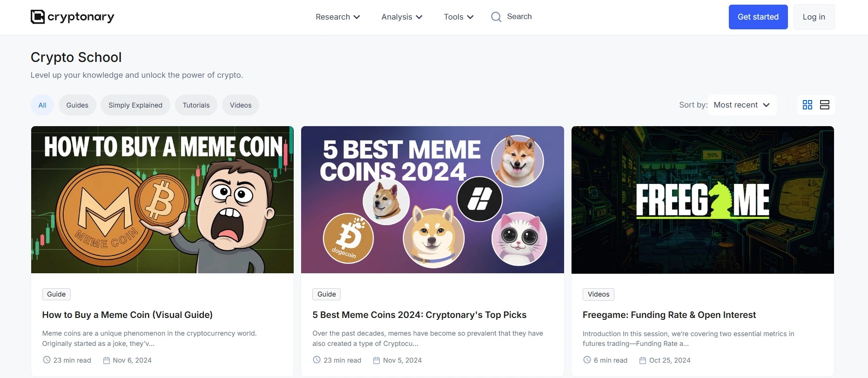Click the clock icon on Freegame card
Screen dimensions: 868x378
coord(587,360)
